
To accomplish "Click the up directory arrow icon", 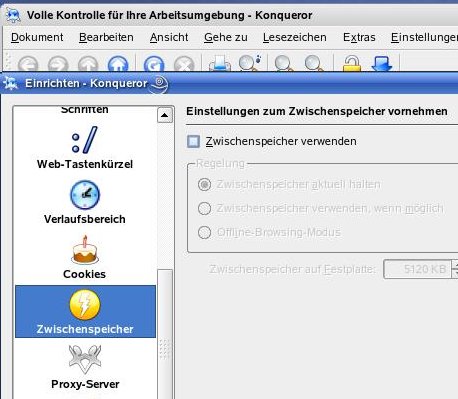I will click(88, 63).
